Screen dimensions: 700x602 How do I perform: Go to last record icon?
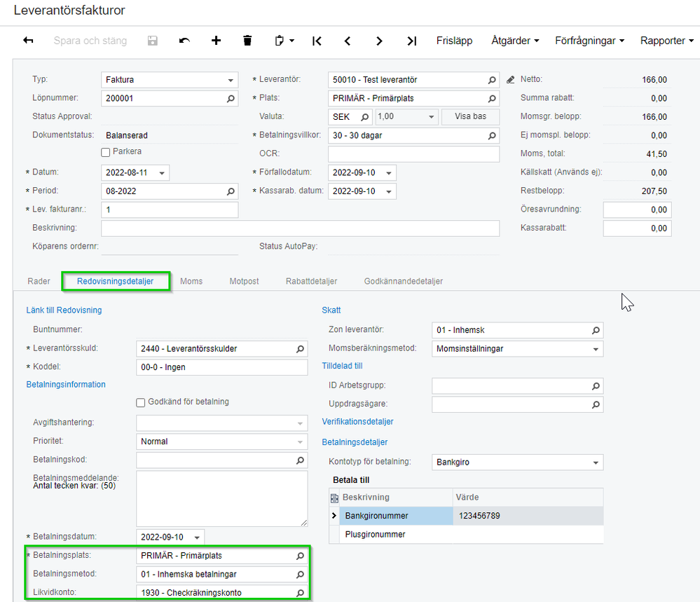tap(411, 41)
